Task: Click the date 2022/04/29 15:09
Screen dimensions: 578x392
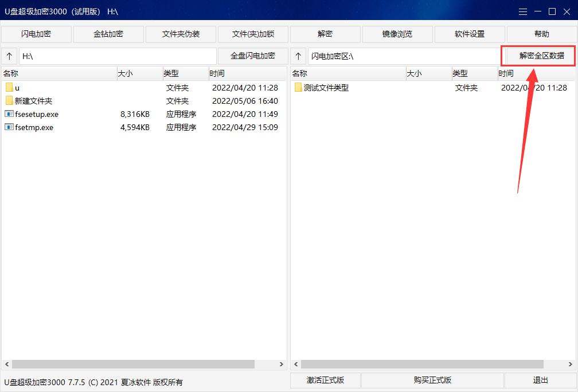Action: [x=245, y=127]
